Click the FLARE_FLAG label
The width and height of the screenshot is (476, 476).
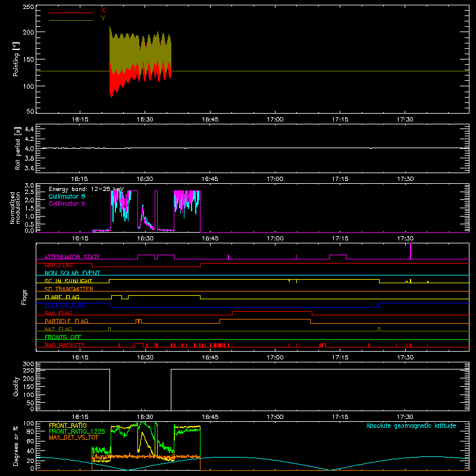point(62,297)
